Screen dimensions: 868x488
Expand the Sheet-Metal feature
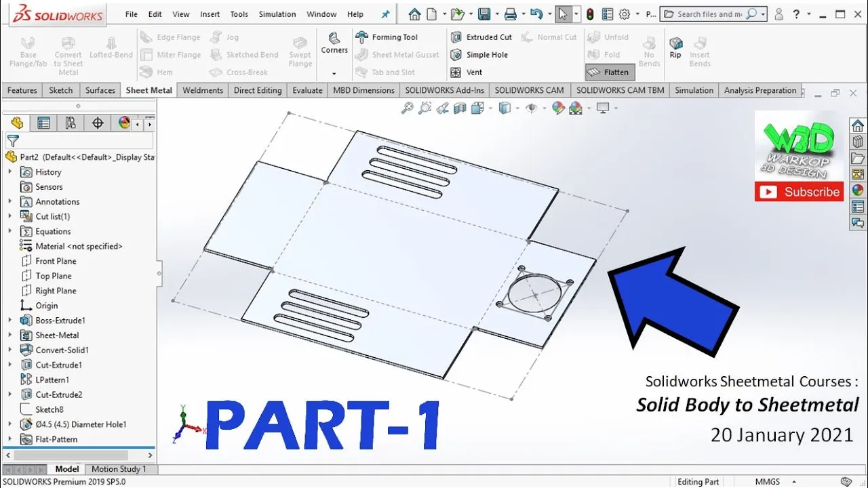[x=10, y=335]
